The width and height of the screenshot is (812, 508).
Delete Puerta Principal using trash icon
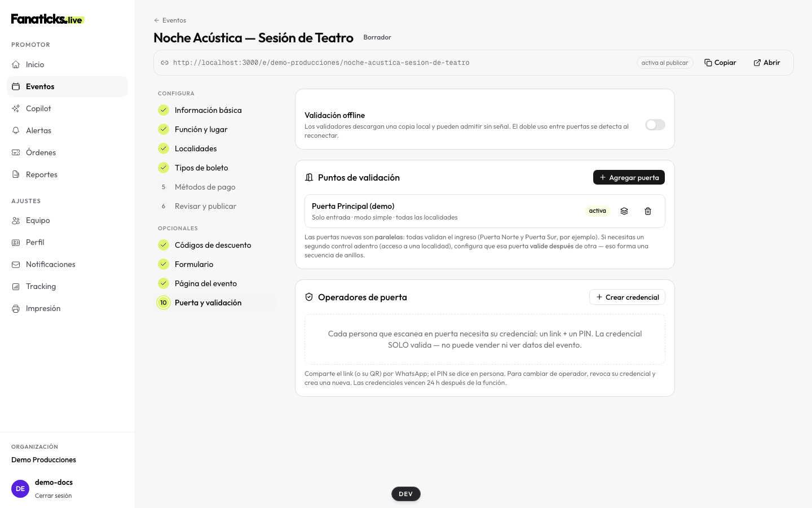tap(648, 211)
